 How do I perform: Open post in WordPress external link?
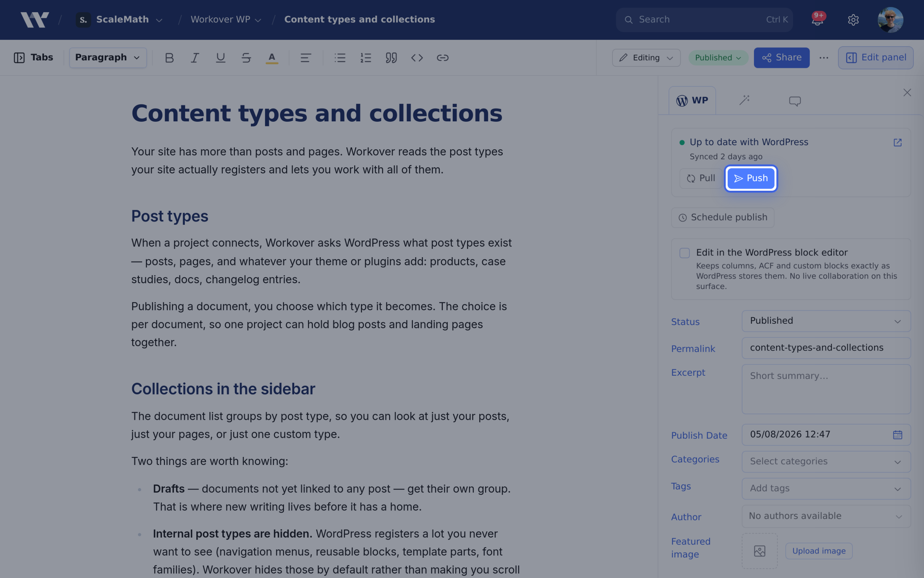point(898,143)
